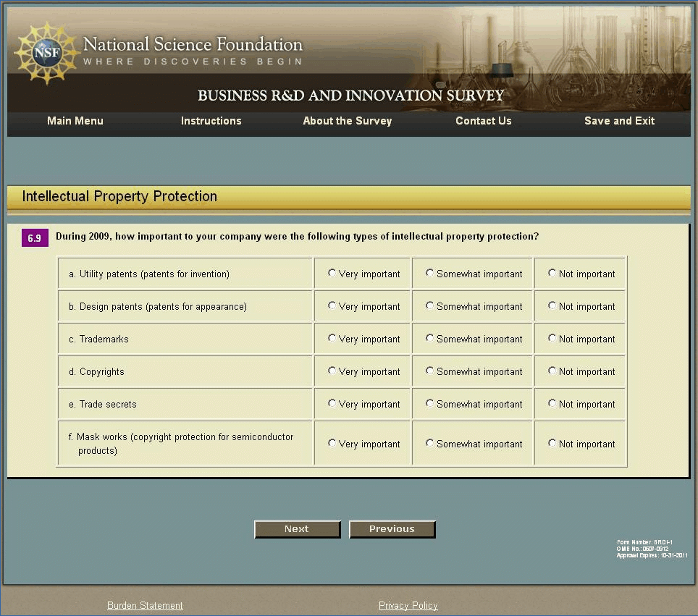Open the Instructions page
This screenshot has width=698, height=616.
pos(211,121)
